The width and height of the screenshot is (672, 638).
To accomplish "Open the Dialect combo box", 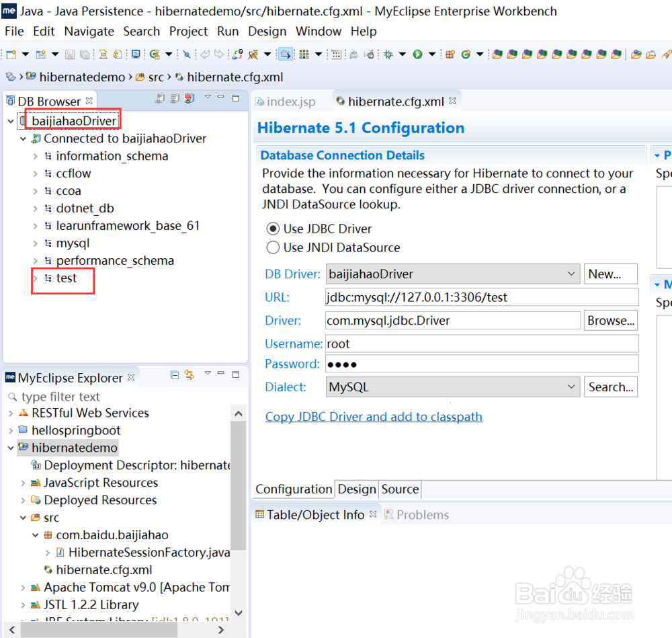I will 452,387.
